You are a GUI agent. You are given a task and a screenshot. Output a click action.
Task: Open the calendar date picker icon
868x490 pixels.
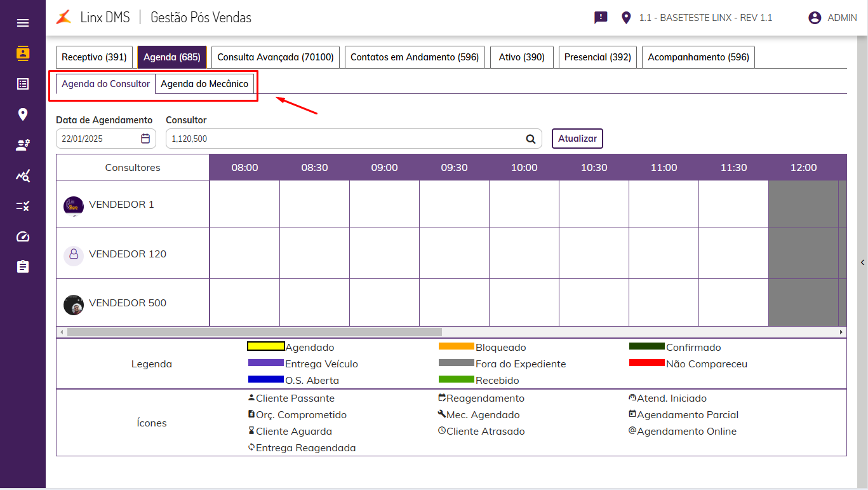(x=145, y=139)
